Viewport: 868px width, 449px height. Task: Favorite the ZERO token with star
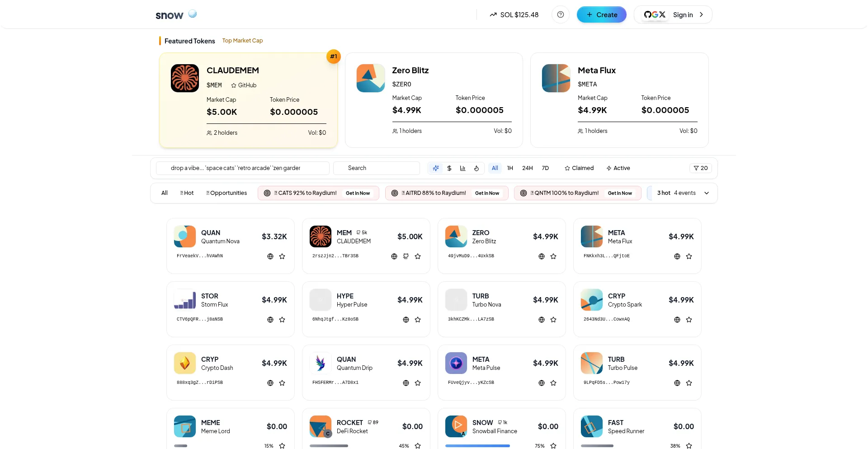[553, 256]
